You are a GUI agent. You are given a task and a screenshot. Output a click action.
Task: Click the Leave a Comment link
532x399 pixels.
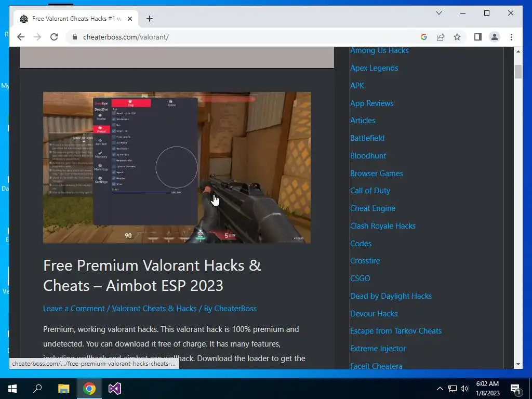pyautogui.click(x=74, y=309)
